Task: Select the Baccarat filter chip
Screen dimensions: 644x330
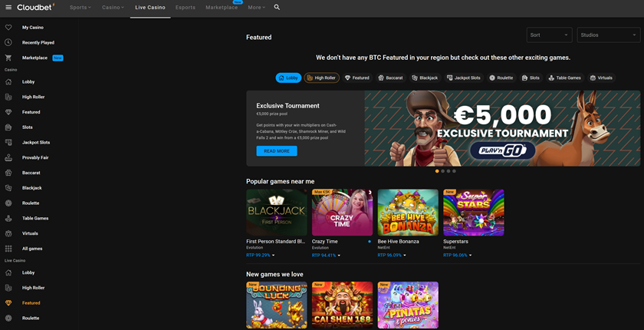Action: (x=391, y=78)
